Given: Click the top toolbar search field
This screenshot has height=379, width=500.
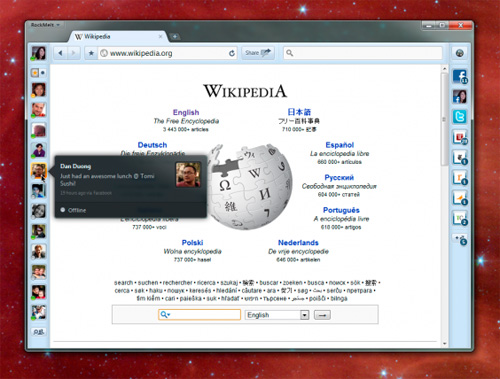Looking at the screenshot, I should (363, 53).
